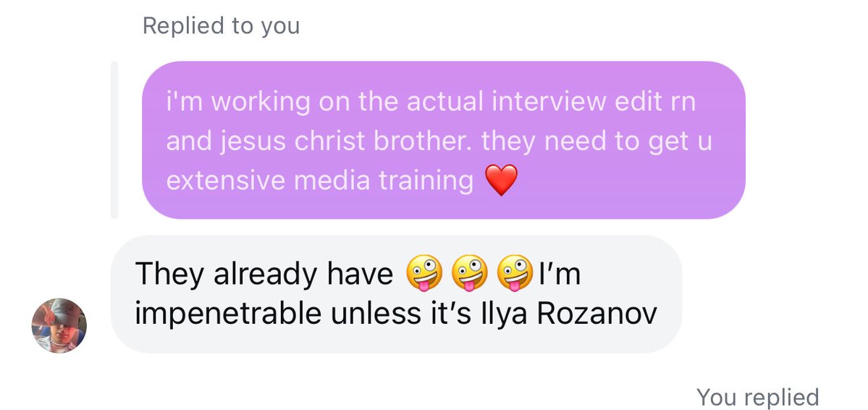Image resolution: width=868 pixels, height=410 pixels.
Task: Select the purple quoted message bubble
Action: pos(443,140)
